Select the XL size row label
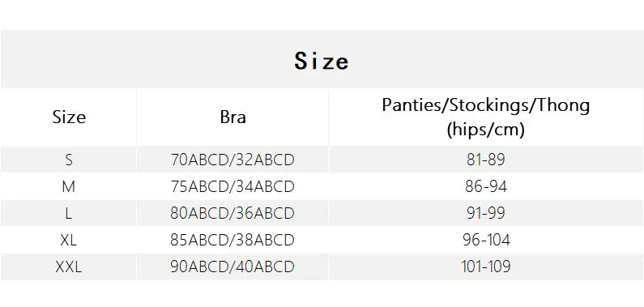Screen dimensions: 644x307 [69, 240]
